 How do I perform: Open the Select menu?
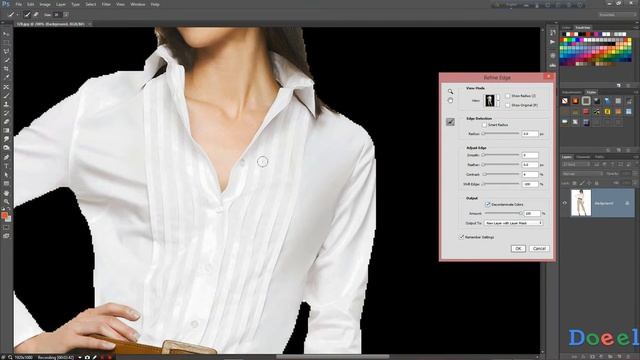[x=91, y=4]
